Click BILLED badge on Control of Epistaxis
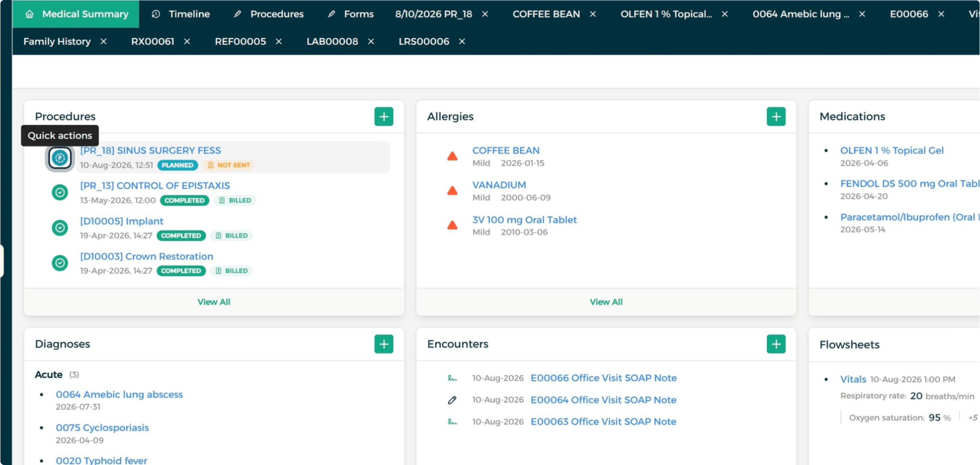Screen dimensions: 980x465 click(x=235, y=201)
